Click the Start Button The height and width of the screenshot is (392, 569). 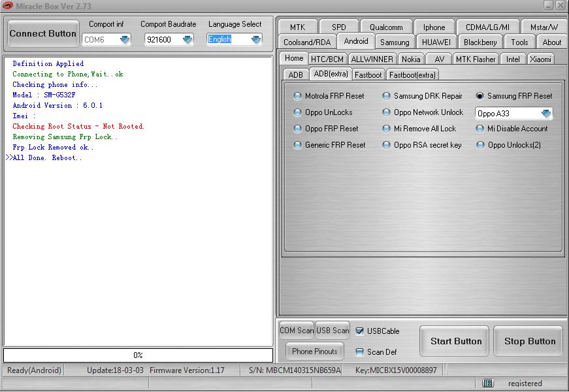tap(454, 341)
